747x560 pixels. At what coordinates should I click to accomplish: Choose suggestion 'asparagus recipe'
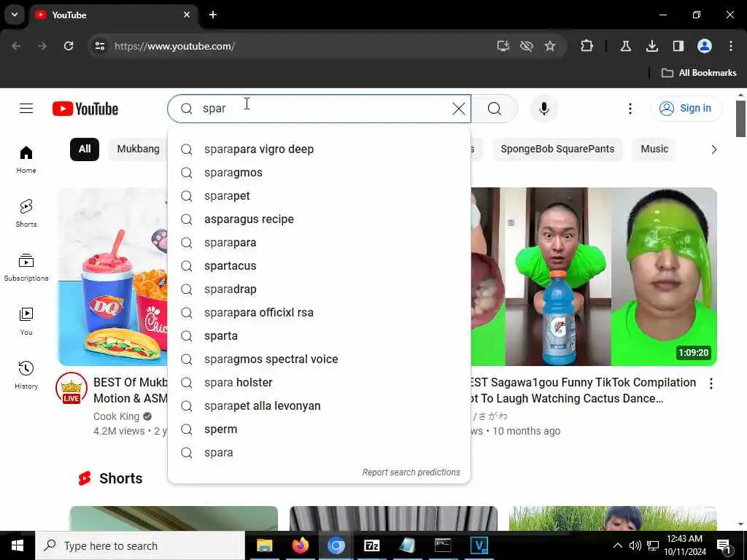tap(320, 219)
